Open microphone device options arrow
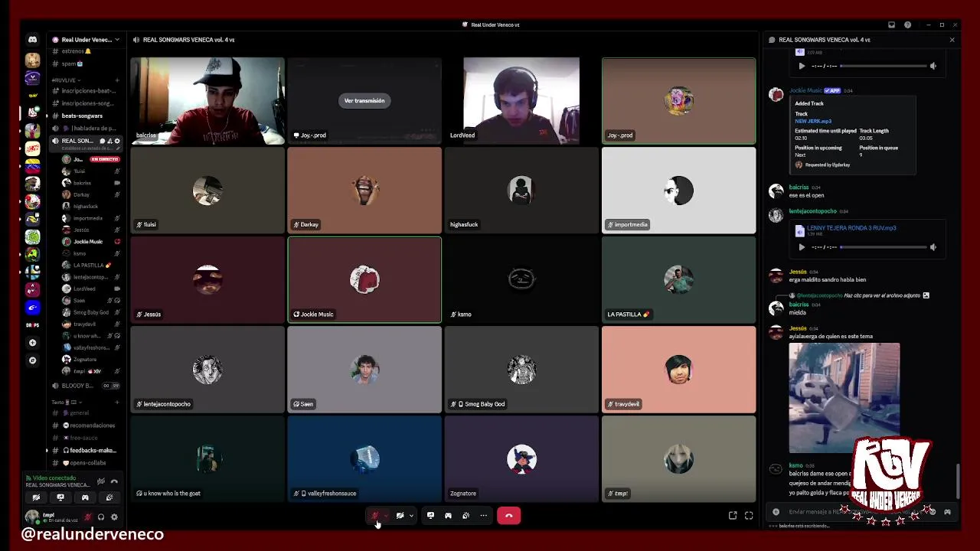Viewport: 980px width, 551px height. (x=386, y=516)
